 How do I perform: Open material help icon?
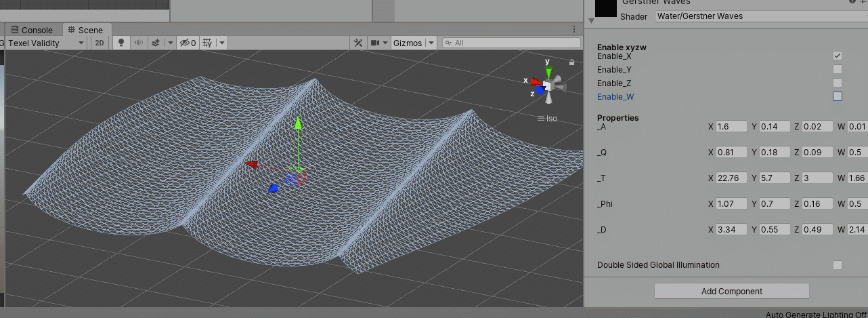(x=852, y=2)
